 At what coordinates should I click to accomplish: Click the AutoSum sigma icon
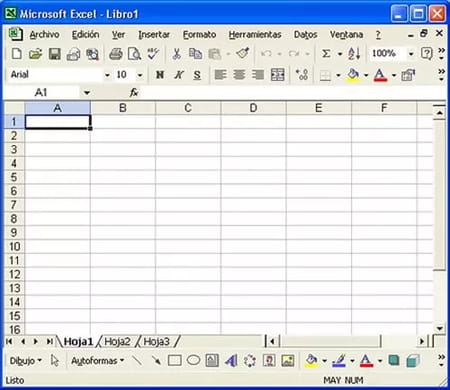[x=326, y=53]
